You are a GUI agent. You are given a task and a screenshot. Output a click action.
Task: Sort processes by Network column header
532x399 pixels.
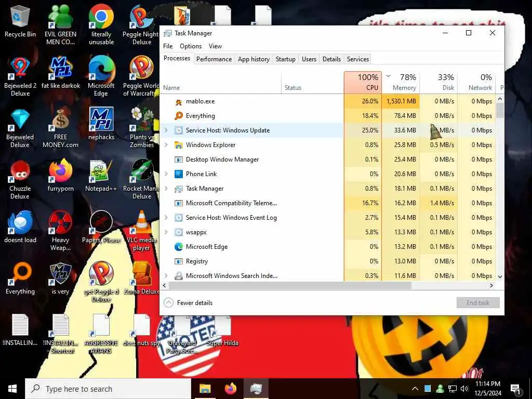(x=477, y=83)
